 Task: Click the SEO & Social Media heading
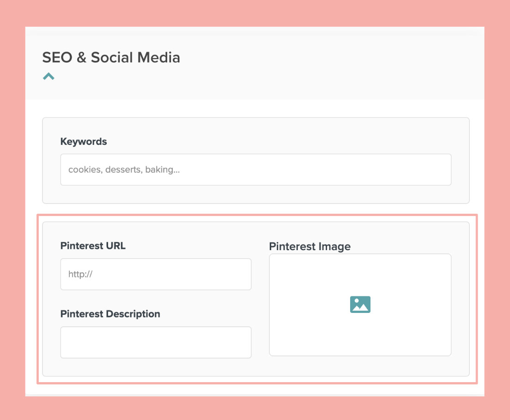point(111,58)
